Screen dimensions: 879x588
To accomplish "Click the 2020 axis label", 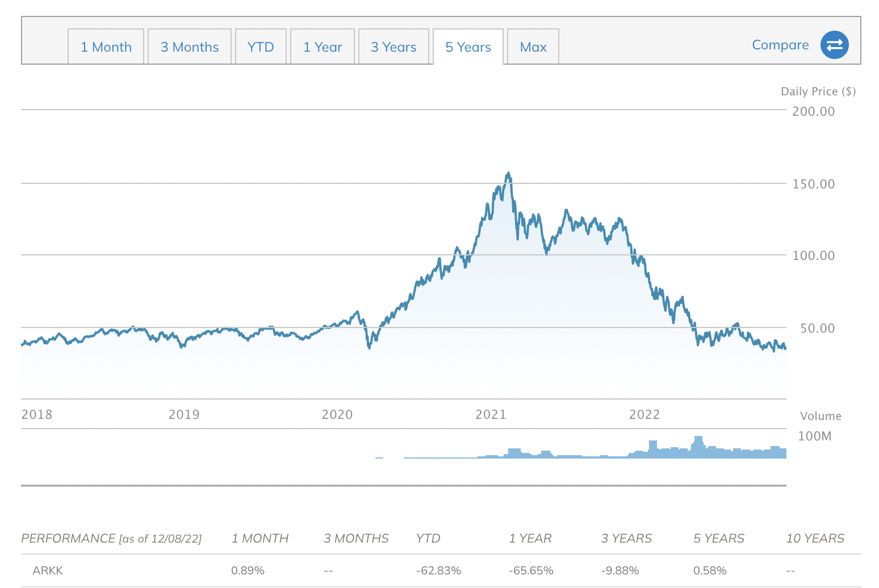I will tap(337, 414).
